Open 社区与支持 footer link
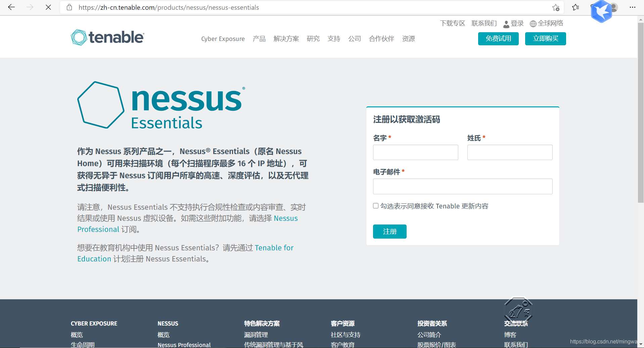This screenshot has height=348, width=644. click(346, 335)
